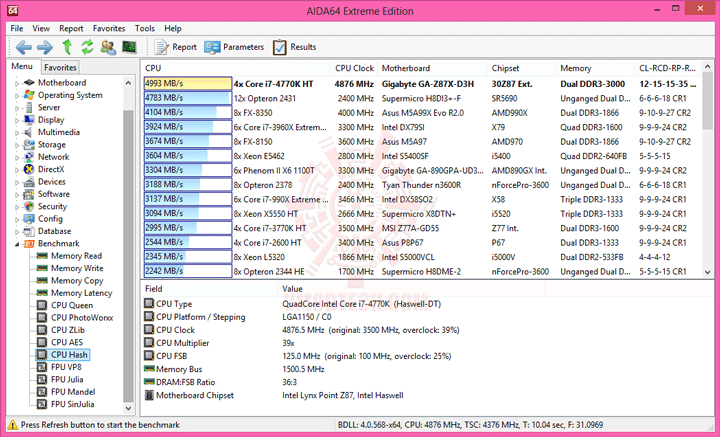Expand the Server tree node
720x437 pixels.
(17, 108)
